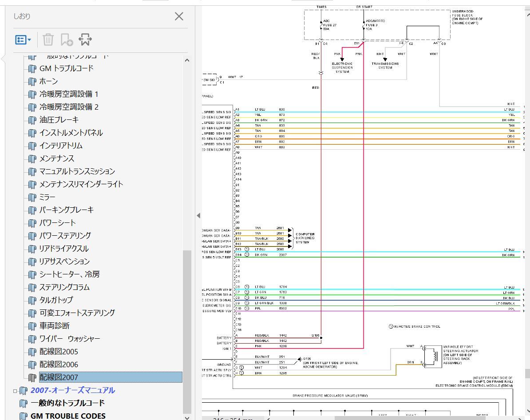
Task: Click the find current bookmark icon
Action: coord(85,40)
